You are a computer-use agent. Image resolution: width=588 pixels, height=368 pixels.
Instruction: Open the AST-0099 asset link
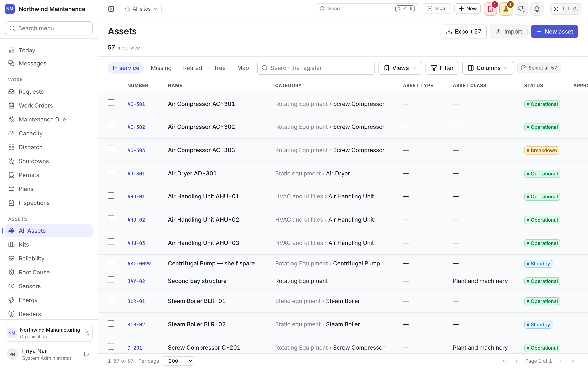tap(139, 264)
